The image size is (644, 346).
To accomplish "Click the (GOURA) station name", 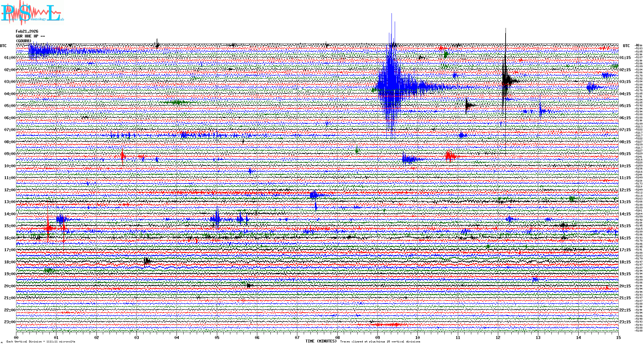I will tap(24, 41).
